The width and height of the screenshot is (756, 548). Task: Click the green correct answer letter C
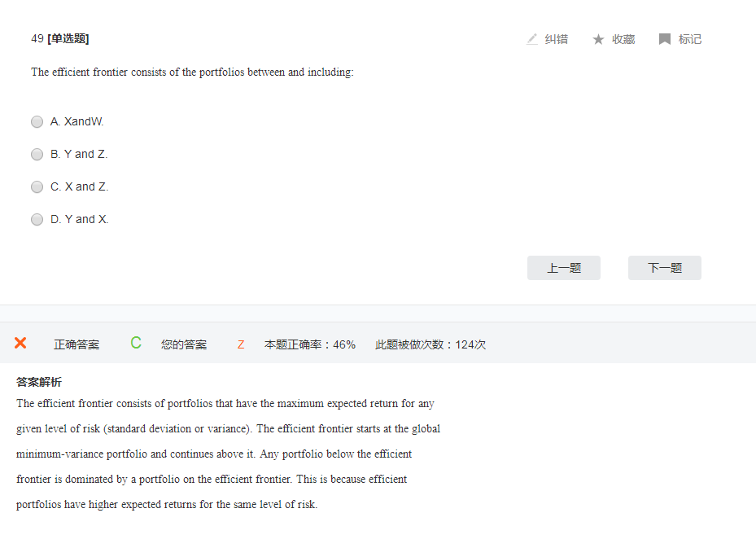click(136, 343)
